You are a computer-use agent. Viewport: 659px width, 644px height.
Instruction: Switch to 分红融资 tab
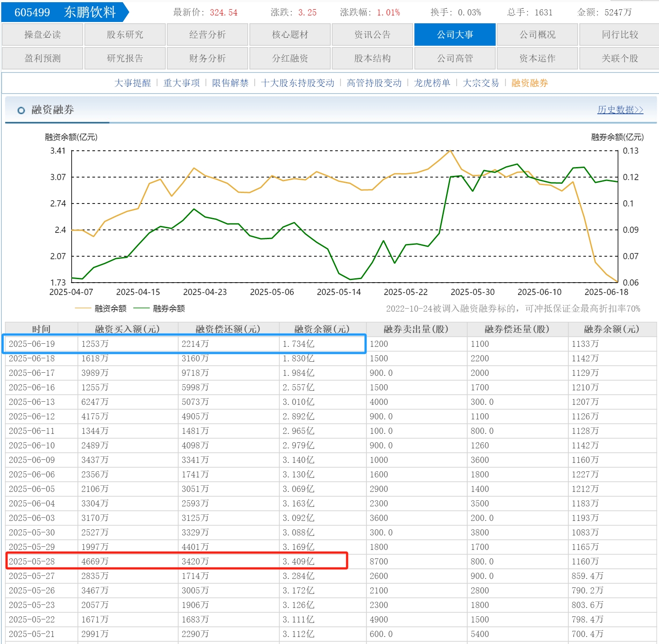tap(290, 58)
